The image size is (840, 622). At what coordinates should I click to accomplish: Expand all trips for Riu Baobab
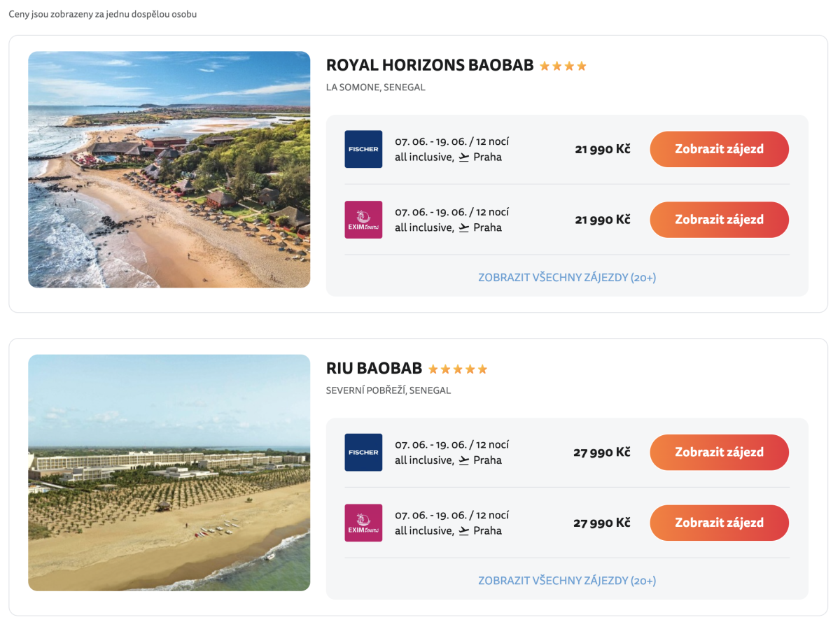(567, 581)
